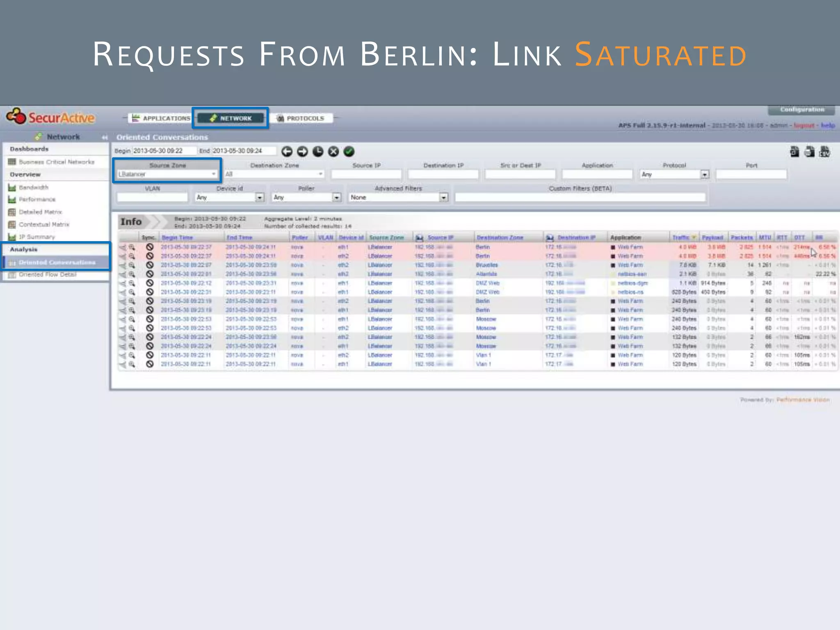Sort by Payload column header
Screen dimensions: 840x630
tap(712, 237)
